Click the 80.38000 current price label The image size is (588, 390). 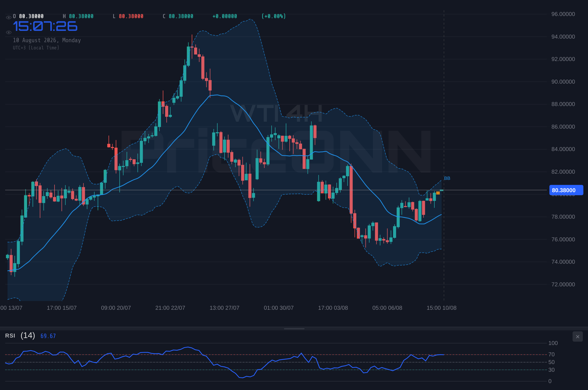[566, 190]
